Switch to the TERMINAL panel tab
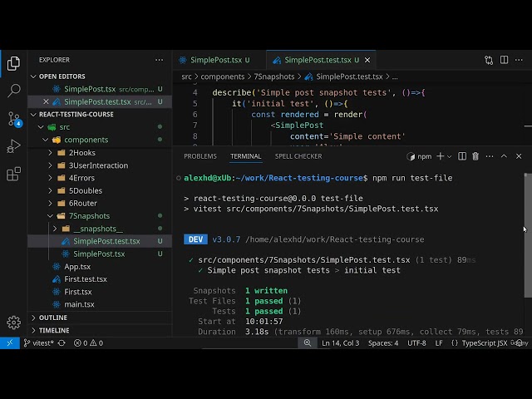This screenshot has width=532, height=399. point(246,156)
